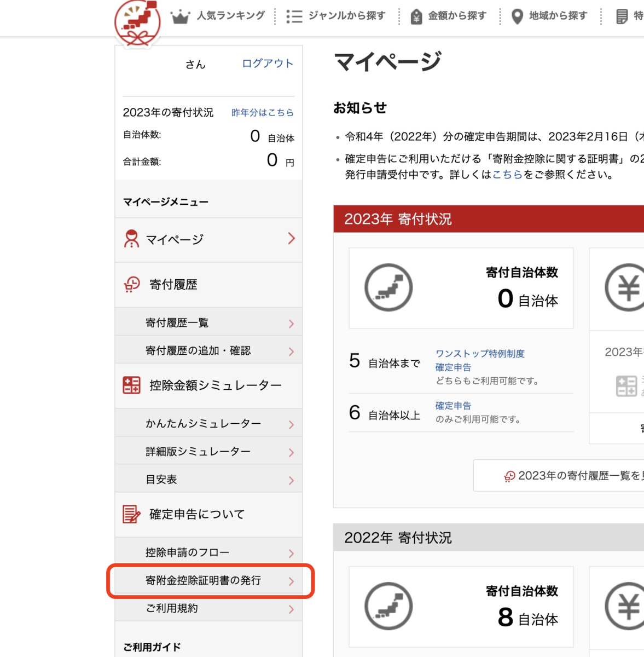Screen dimensions: 644x657
Task: Click chevron arrow on マイページ row
Action: 291,239
